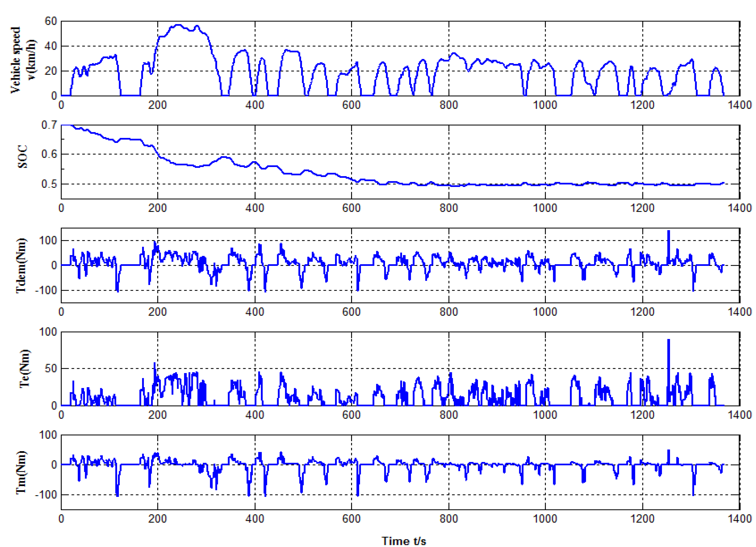Click the "Time t/s" x-axis label

pyautogui.click(x=404, y=541)
